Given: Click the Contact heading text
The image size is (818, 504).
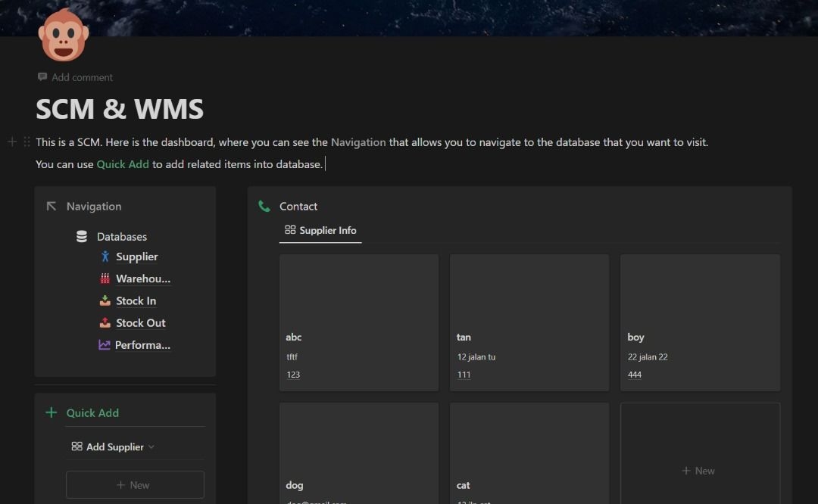Looking at the screenshot, I should tap(298, 207).
